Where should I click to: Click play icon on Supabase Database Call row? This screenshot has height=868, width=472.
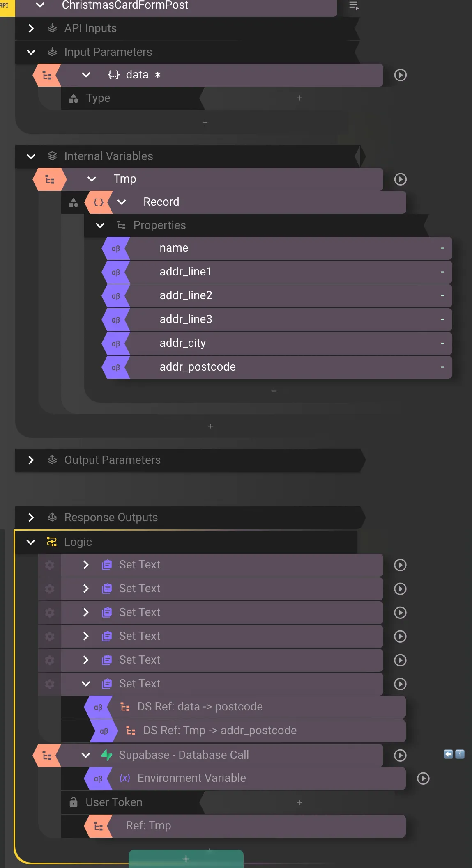400,756
